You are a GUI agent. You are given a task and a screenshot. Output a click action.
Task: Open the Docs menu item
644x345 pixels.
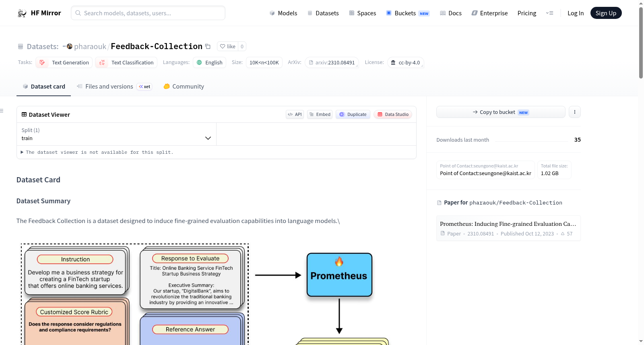(451, 13)
